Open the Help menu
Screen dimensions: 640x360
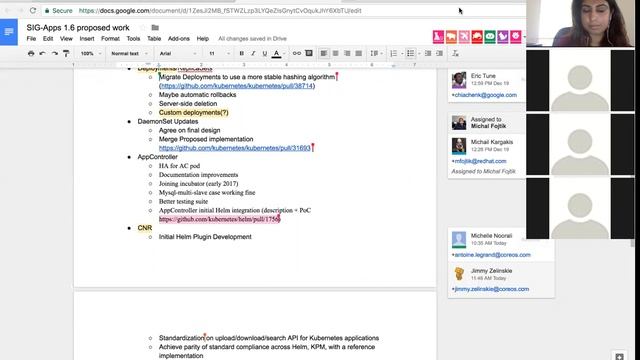click(203, 39)
